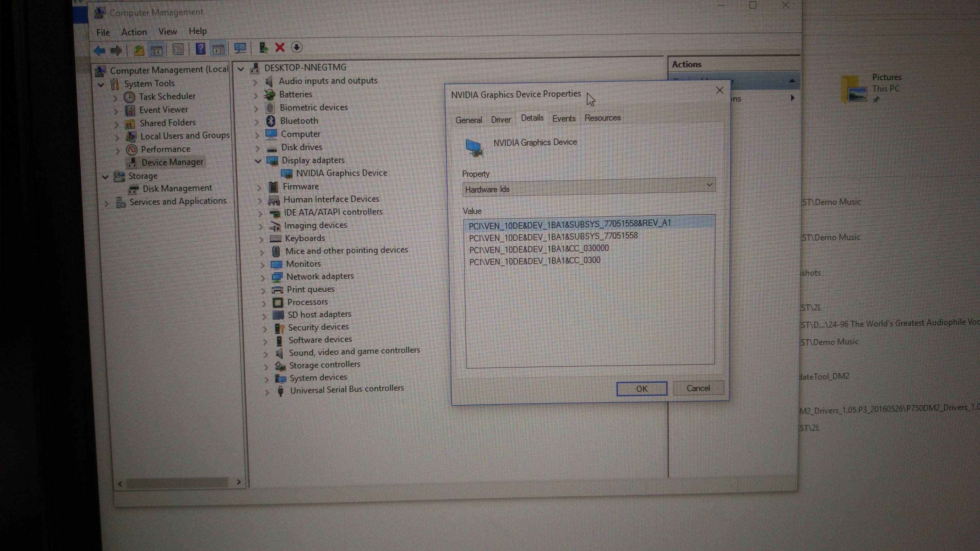Select IDE ATA/ATAPI controllers category
Image resolution: width=980 pixels, height=551 pixels.
tap(333, 212)
